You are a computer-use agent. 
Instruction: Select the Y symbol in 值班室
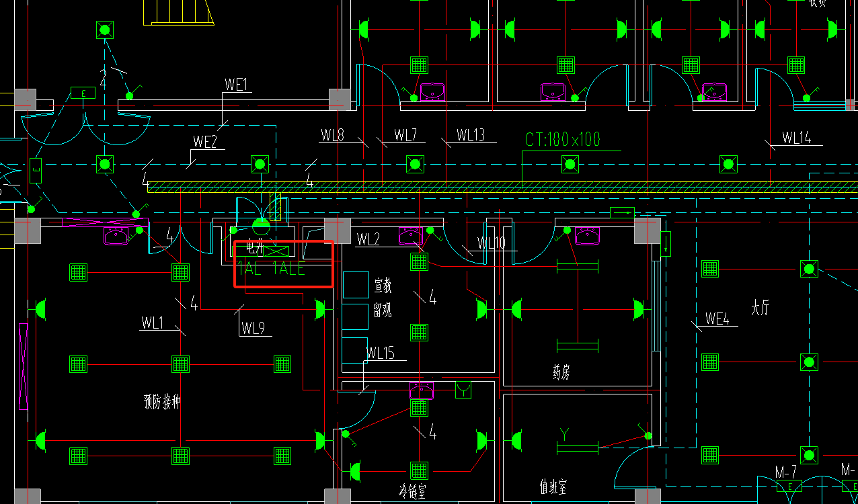click(x=565, y=435)
